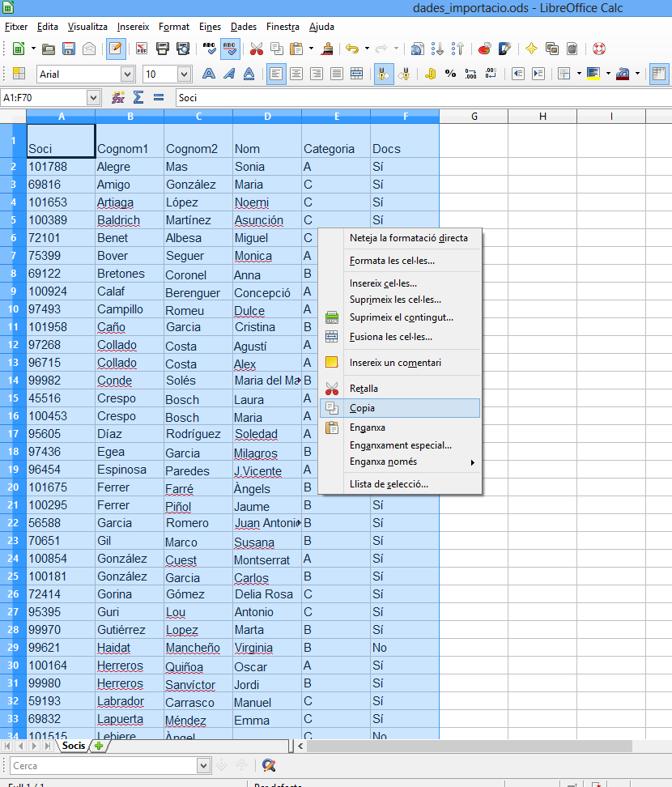
Task: Choose Formata les cel·les in context menu
Action: click(392, 261)
